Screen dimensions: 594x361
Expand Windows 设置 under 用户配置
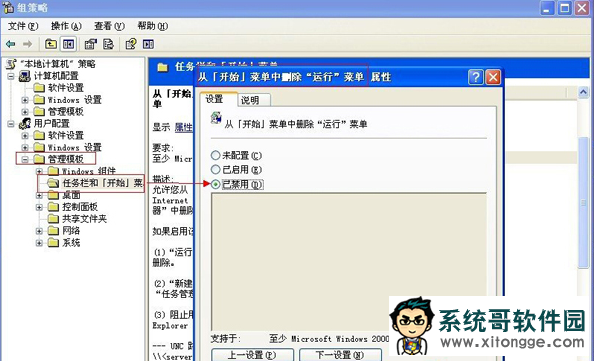coord(25,147)
